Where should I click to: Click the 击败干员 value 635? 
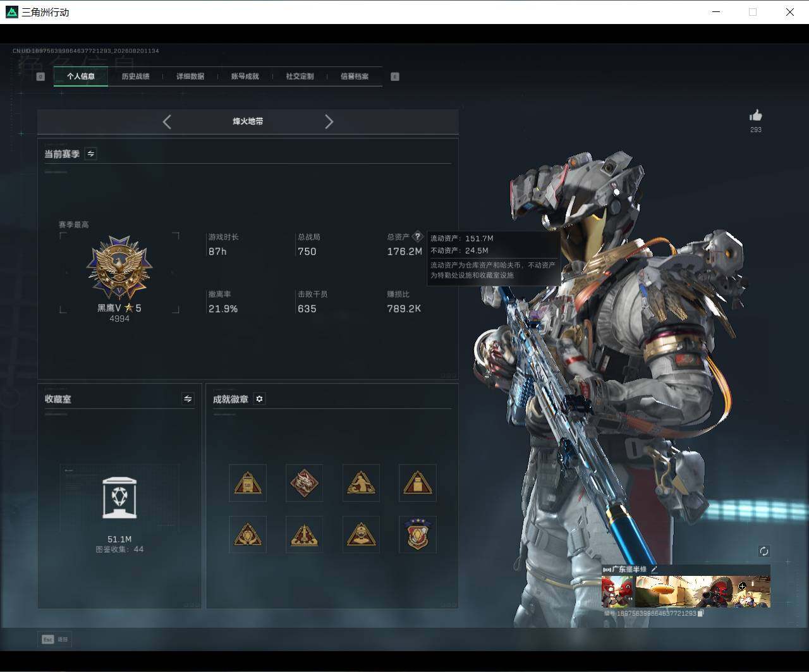pos(307,309)
